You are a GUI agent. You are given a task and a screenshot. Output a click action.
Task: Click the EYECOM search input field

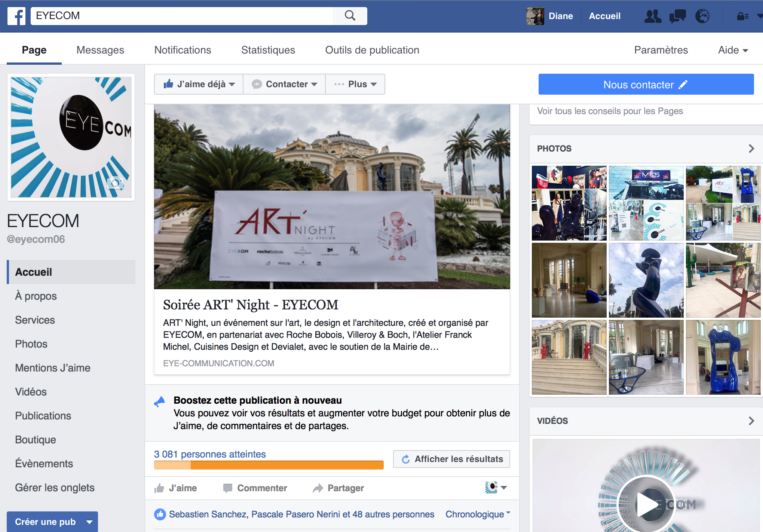click(x=182, y=16)
